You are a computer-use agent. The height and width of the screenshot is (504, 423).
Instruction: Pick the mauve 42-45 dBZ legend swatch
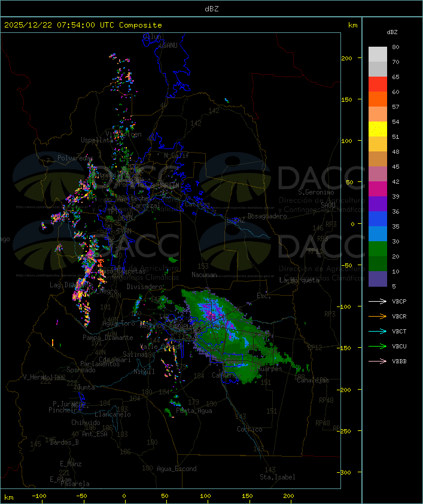point(378,174)
